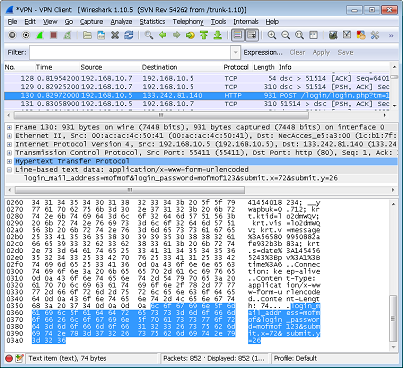The width and height of the screenshot is (403, 368).
Task: Click into the display Filter input field
Action: click(130, 53)
